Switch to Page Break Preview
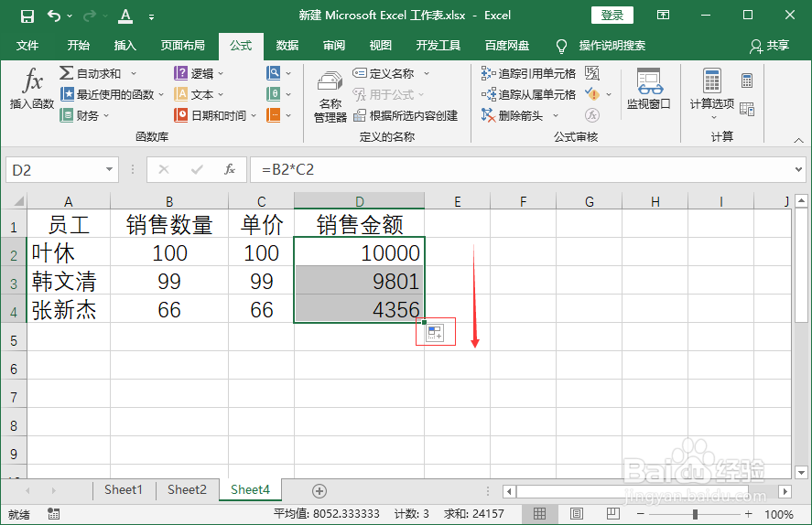 [x=612, y=514]
